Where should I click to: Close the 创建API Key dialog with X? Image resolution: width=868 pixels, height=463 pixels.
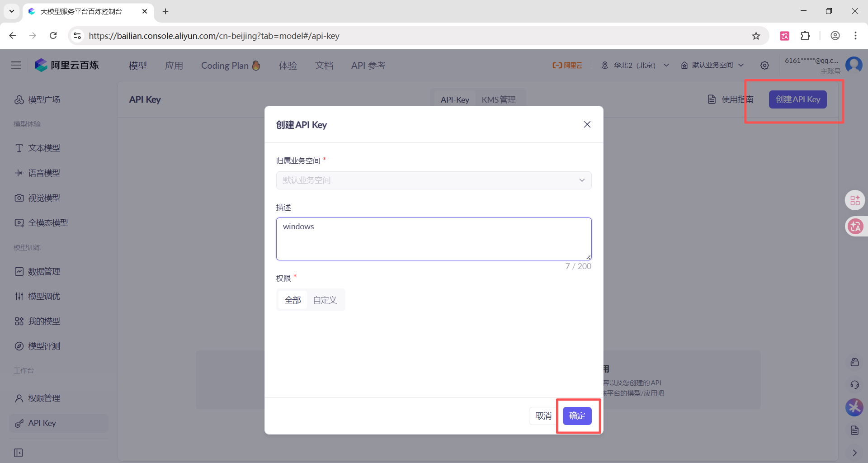coord(587,124)
